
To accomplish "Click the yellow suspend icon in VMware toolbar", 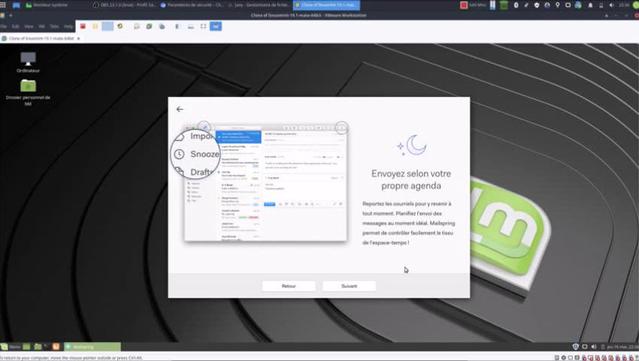I will (95, 26).
